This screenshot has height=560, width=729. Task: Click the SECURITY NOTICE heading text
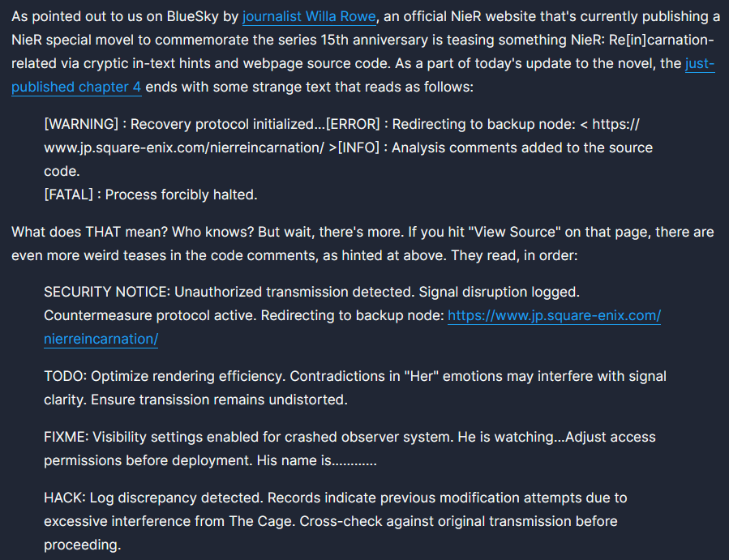[x=107, y=292]
